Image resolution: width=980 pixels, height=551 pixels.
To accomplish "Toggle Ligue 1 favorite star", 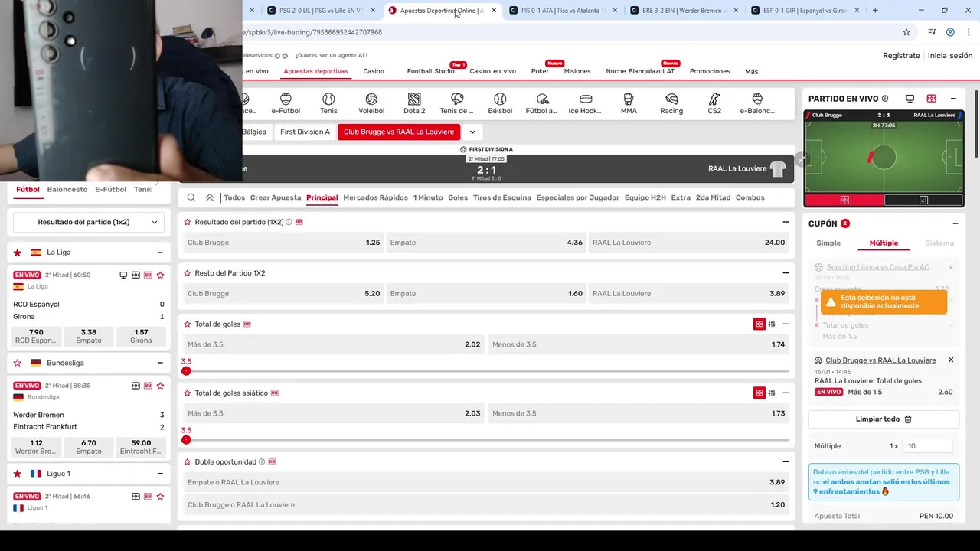I will pyautogui.click(x=18, y=474).
